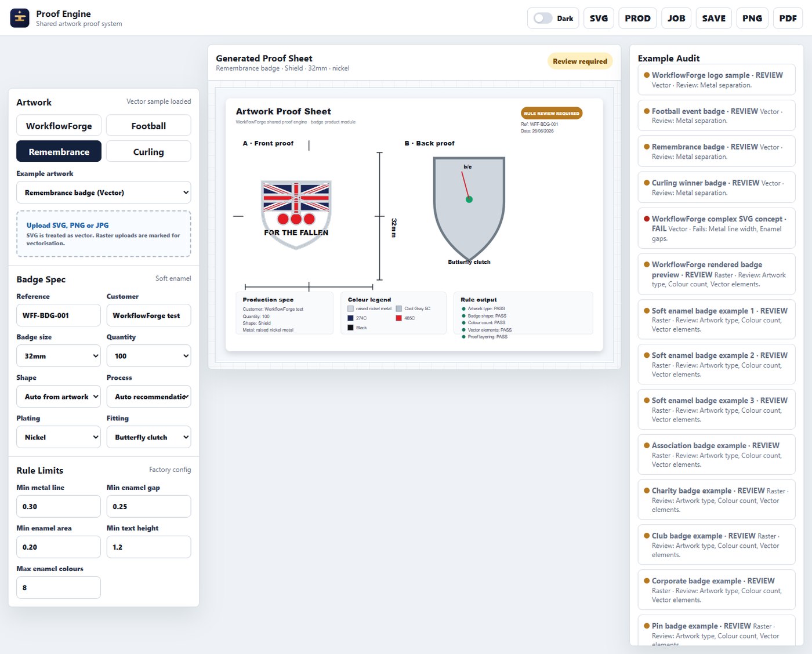Click the 274C navy colour legend swatch
Image resolution: width=812 pixels, height=654 pixels.
pos(350,318)
